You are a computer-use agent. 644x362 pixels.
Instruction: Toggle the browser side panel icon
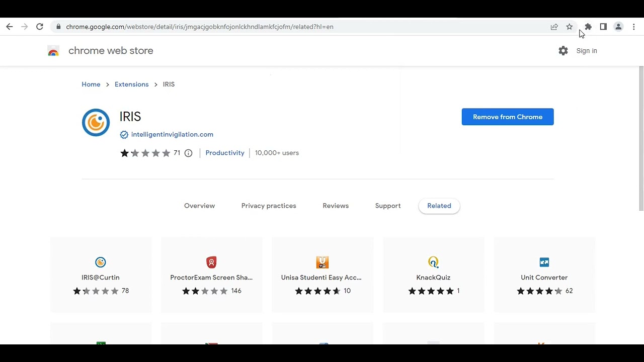pyautogui.click(x=603, y=27)
